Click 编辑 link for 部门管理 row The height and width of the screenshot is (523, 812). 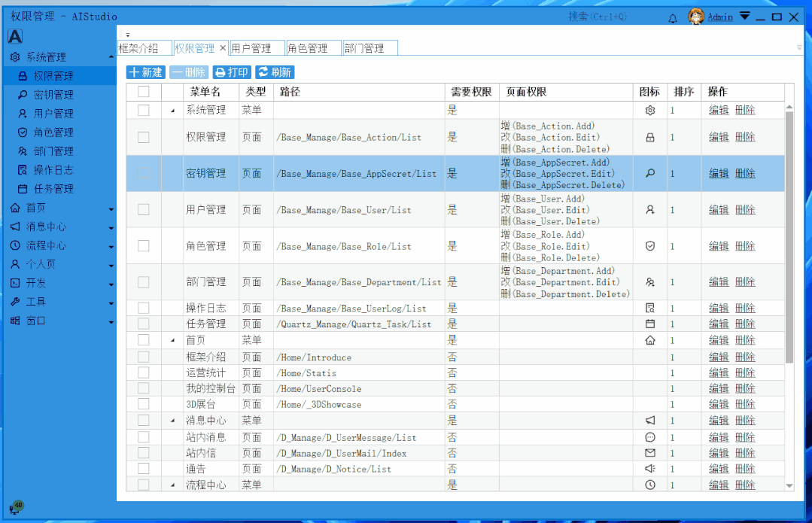click(719, 282)
